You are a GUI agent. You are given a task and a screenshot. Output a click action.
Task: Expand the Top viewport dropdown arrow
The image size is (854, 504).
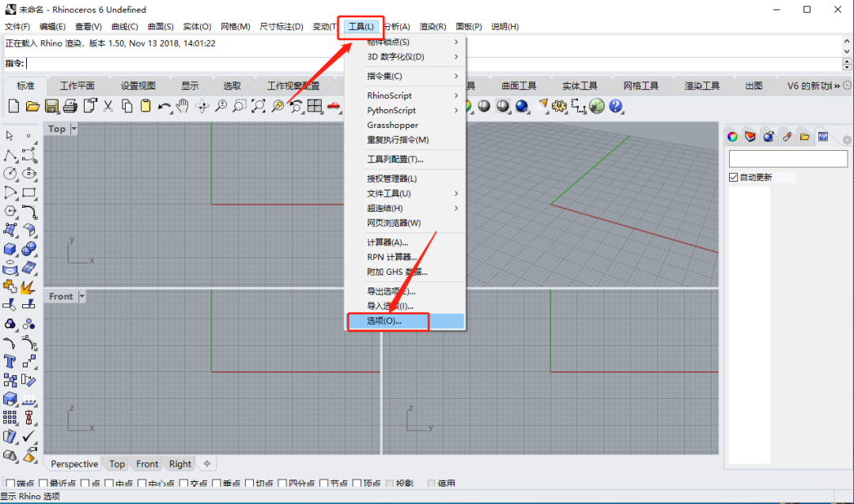click(74, 129)
